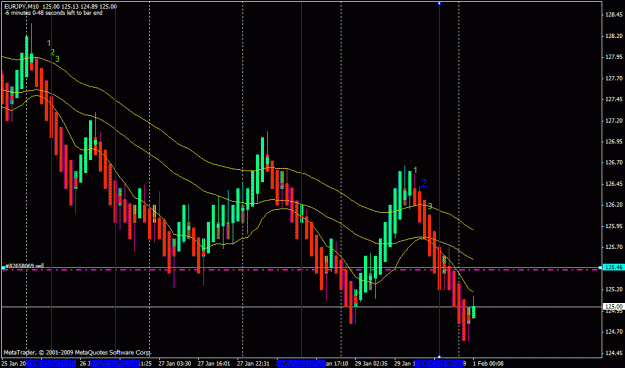
Task: Select top handle of rightmost blue vertical line
Action: [439, 3]
